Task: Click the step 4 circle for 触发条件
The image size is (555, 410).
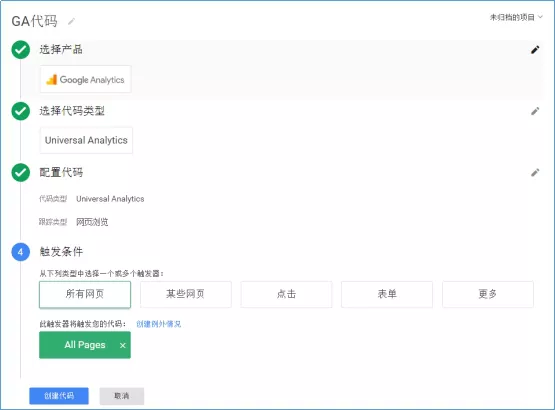Action: tap(21, 252)
